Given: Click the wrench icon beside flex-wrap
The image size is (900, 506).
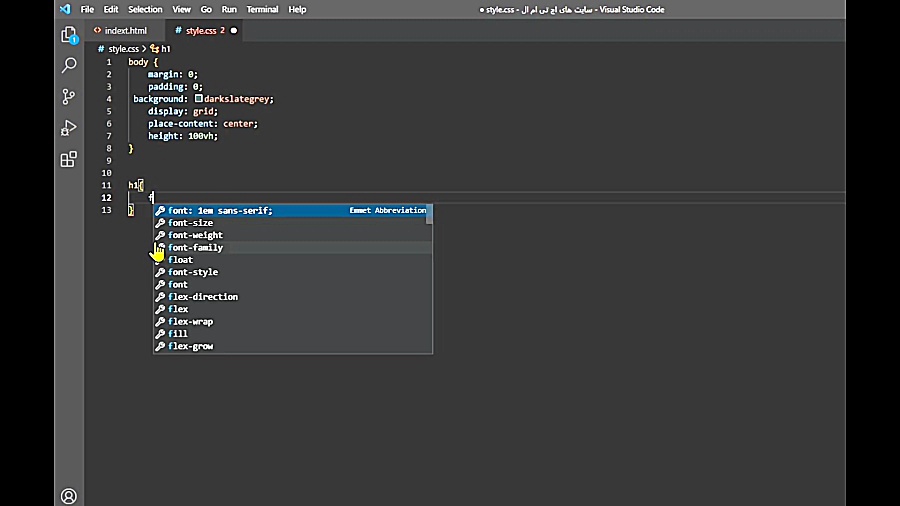Looking at the screenshot, I should (x=160, y=321).
